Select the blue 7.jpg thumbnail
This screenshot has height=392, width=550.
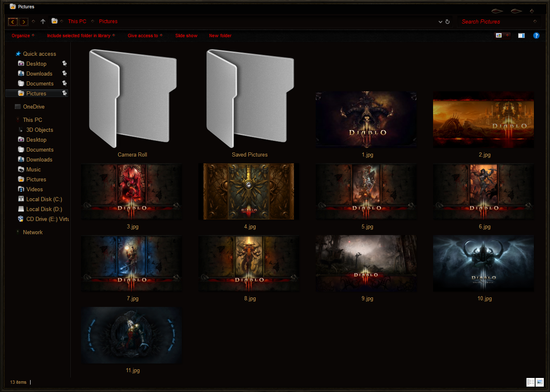pyautogui.click(x=131, y=263)
